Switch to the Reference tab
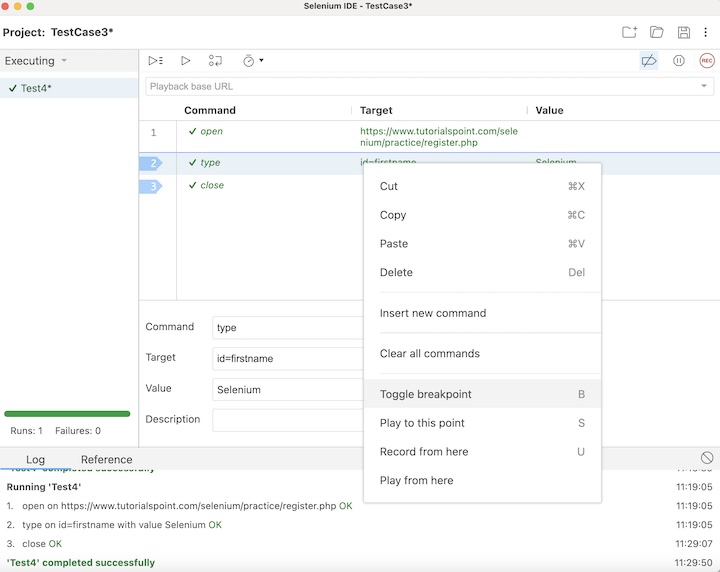 click(106, 460)
